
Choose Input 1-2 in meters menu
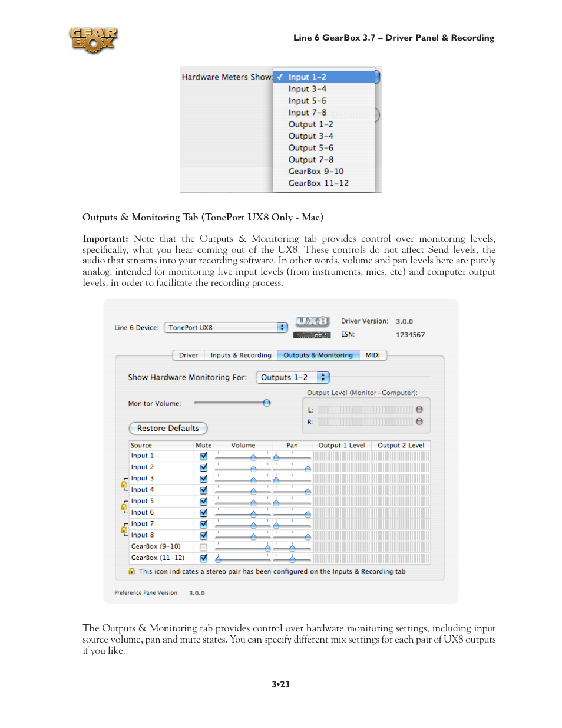(324, 77)
